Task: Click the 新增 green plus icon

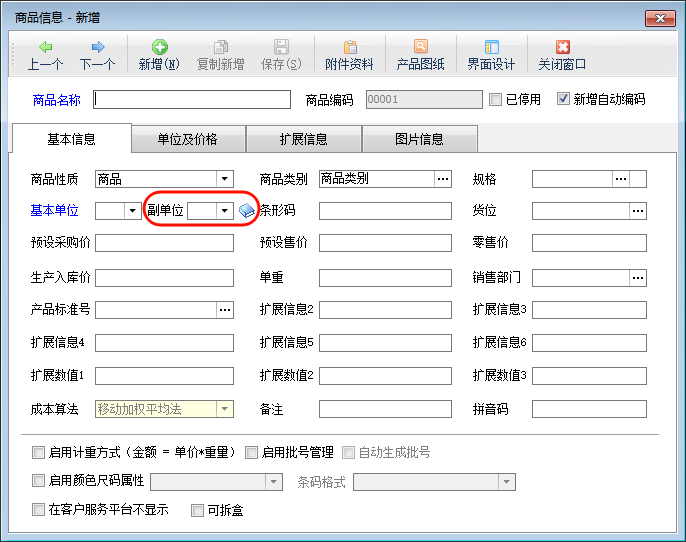Action: pyautogui.click(x=159, y=47)
